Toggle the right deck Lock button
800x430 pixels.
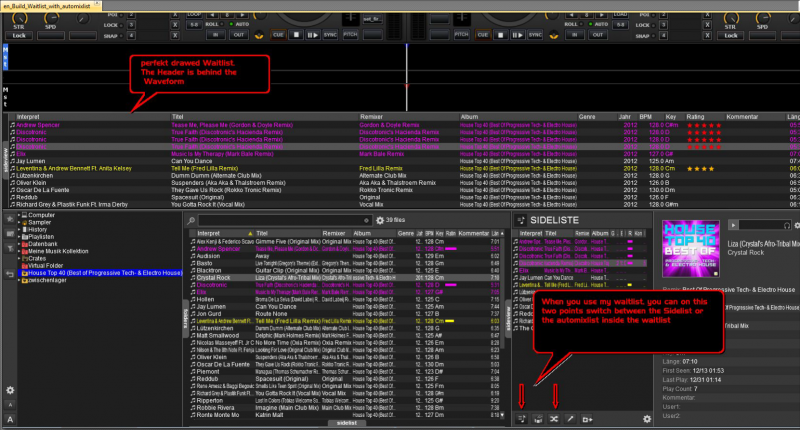731,36
